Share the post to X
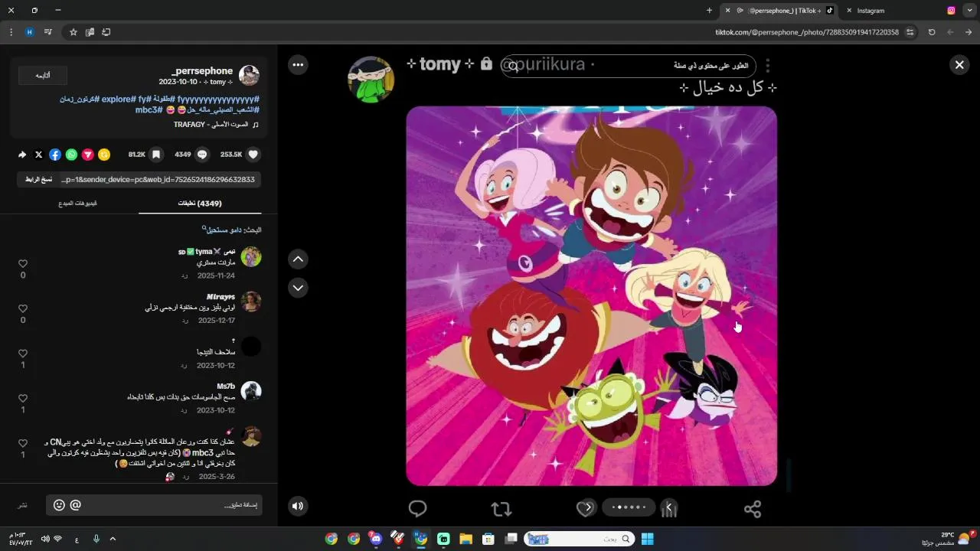The image size is (980, 551). 39,155
